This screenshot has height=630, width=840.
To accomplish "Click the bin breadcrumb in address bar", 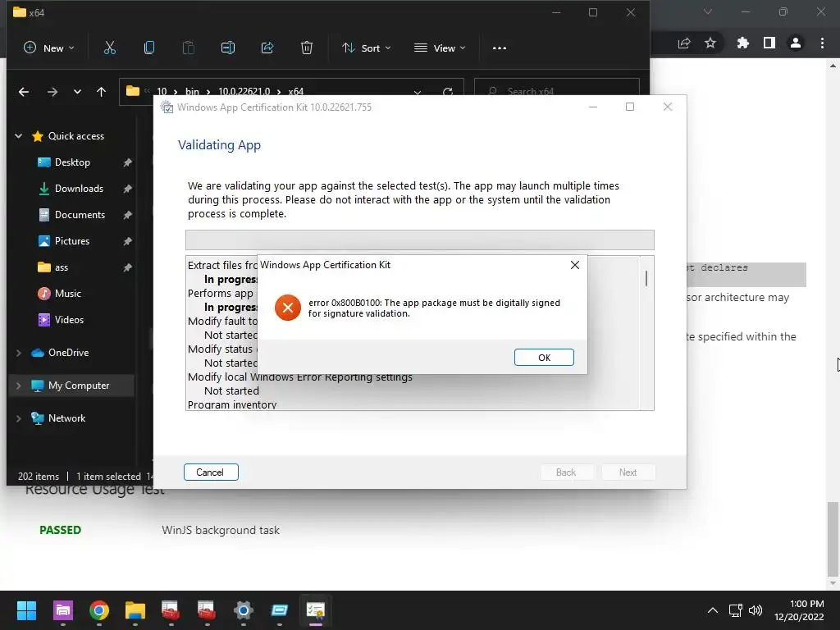I will (x=192, y=92).
